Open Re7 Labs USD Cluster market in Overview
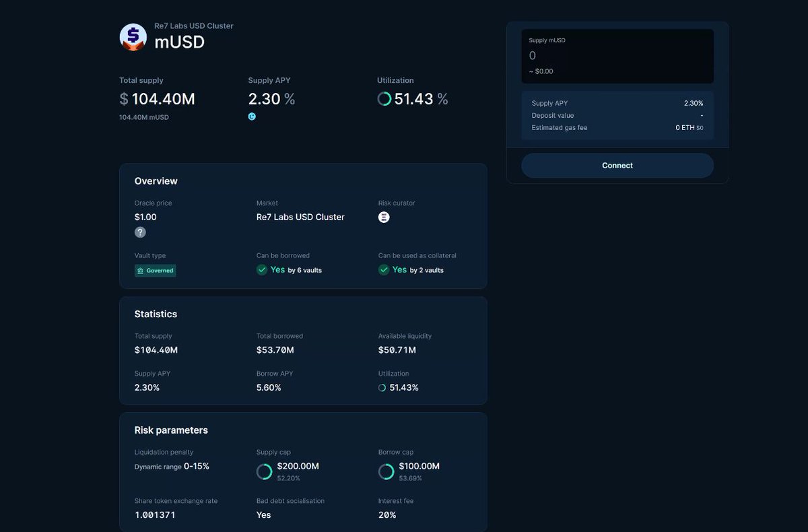The image size is (808, 532). tap(300, 217)
